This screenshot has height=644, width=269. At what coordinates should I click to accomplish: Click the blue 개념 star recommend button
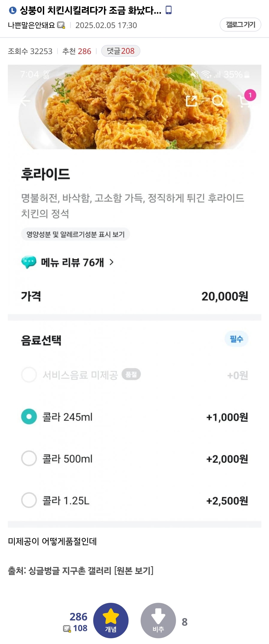pyautogui.click(x=111, y=620)
